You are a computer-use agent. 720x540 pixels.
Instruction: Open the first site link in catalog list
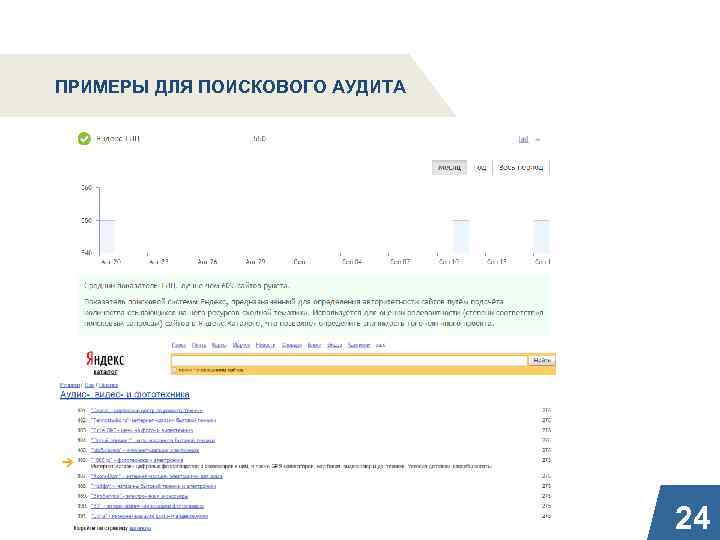coord(146,411)
